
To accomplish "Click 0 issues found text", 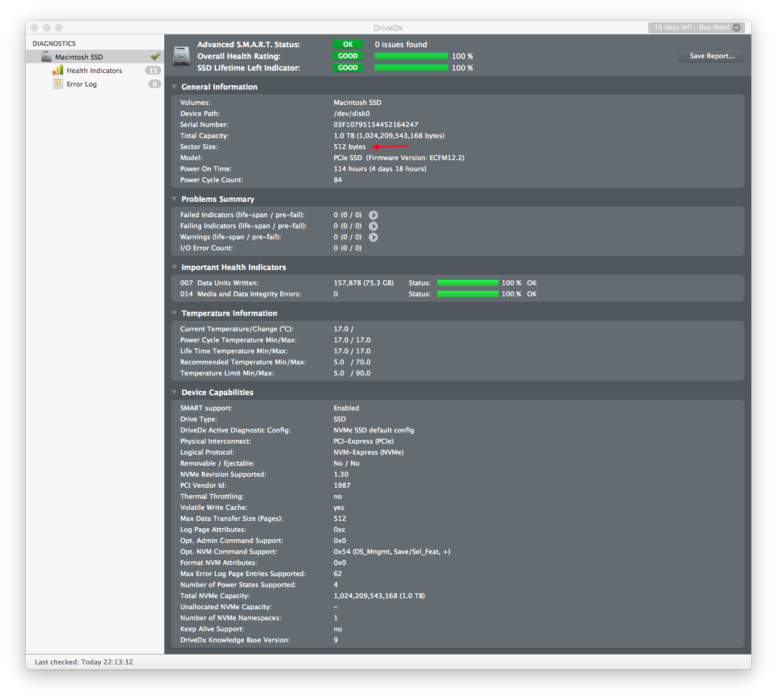I will coord(401,44).
